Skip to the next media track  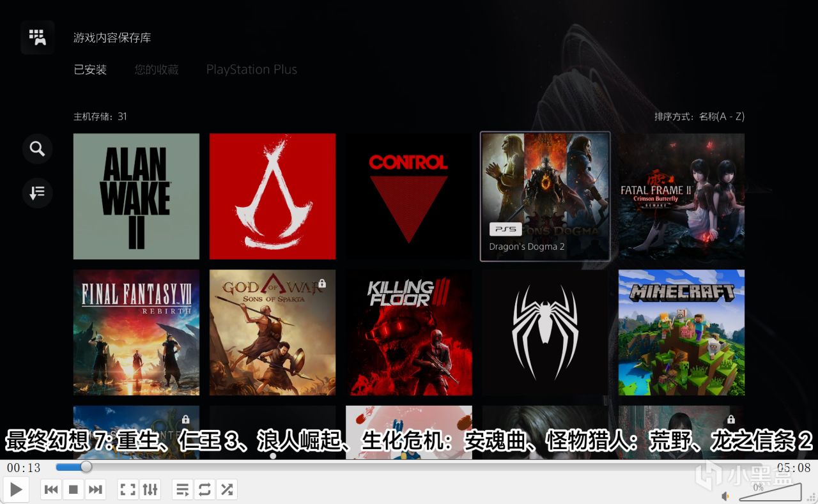coord(95,490)
